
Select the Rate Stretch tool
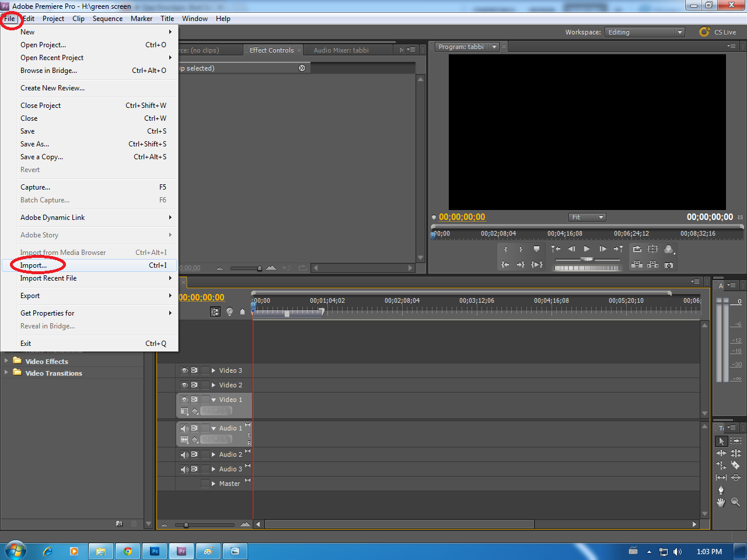tap(721, 466)
